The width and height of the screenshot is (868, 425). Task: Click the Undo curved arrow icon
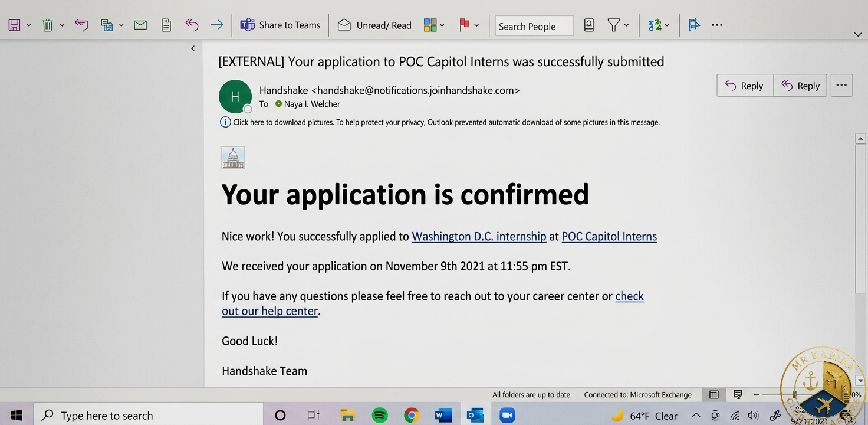(192, 25)
